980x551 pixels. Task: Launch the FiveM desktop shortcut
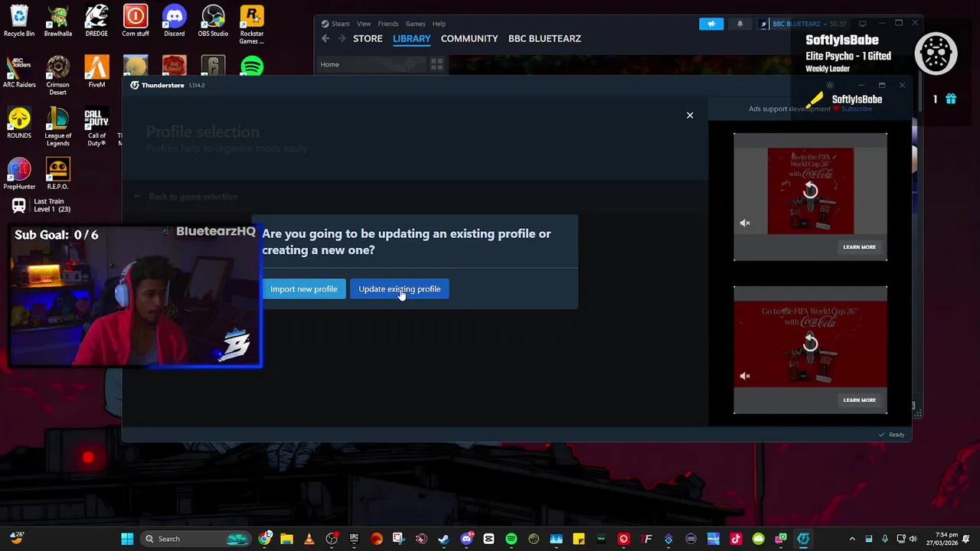[96, 73]
